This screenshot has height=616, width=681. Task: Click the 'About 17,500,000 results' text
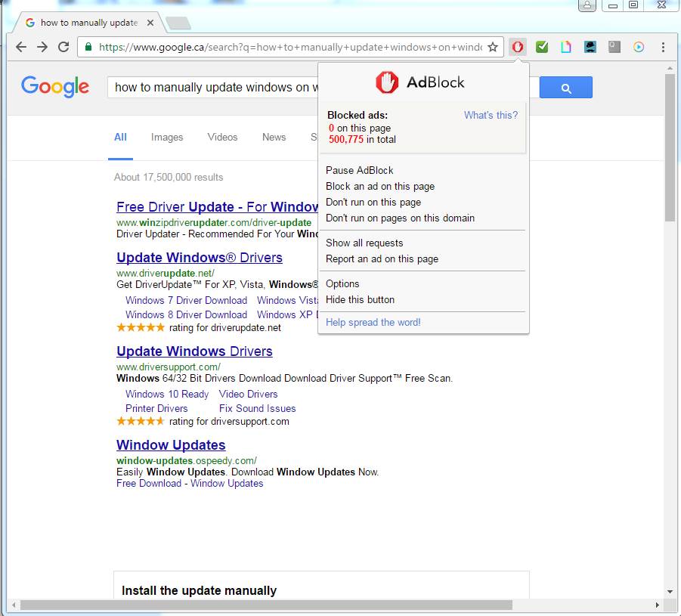click(x=169, y=177)
